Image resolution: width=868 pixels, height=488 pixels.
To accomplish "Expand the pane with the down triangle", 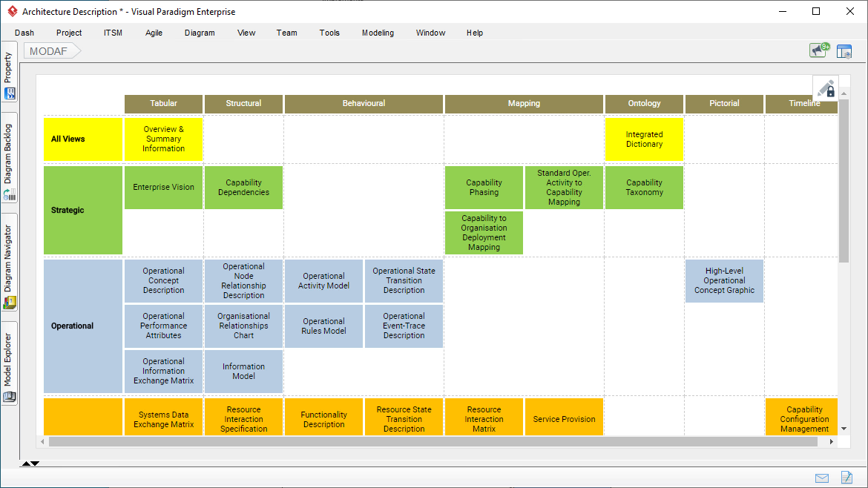I will click(35, 463).
